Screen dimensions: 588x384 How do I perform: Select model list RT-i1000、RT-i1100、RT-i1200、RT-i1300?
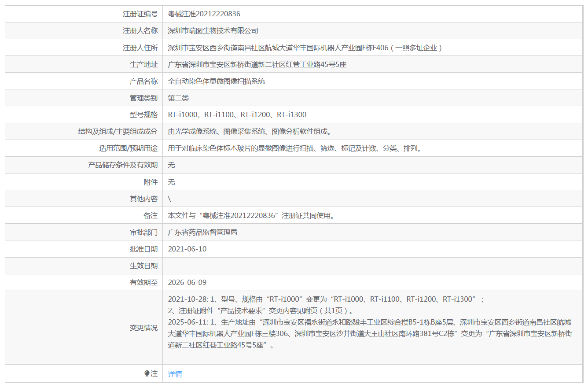[237, 114]
